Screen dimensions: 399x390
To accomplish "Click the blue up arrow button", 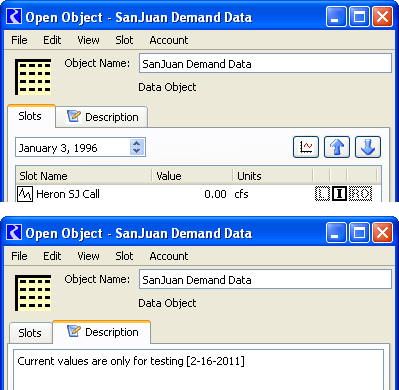I will [337, 147].
